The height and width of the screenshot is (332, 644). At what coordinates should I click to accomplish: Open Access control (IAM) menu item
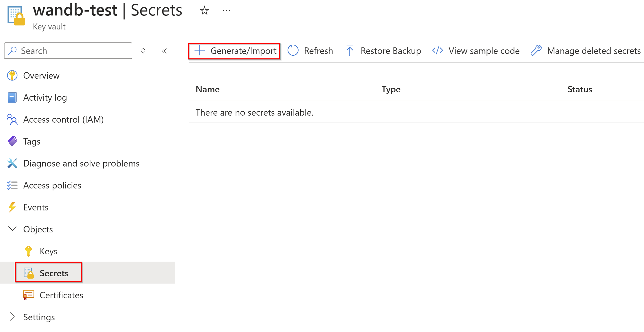[x=63, y=120]
